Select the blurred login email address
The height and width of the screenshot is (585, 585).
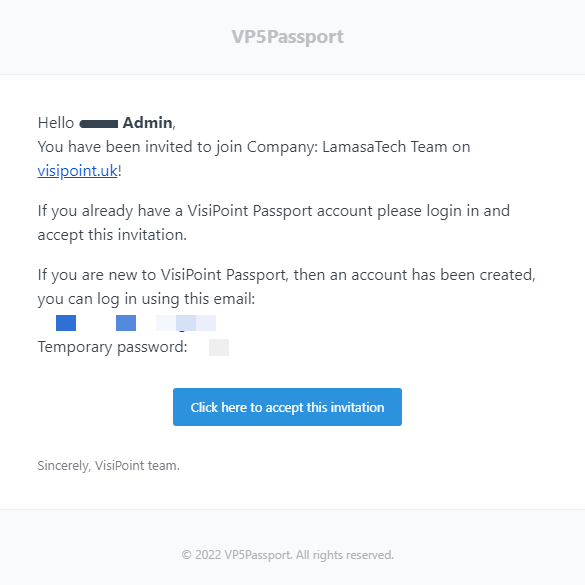pyautogui.click(x=136, y=323)
